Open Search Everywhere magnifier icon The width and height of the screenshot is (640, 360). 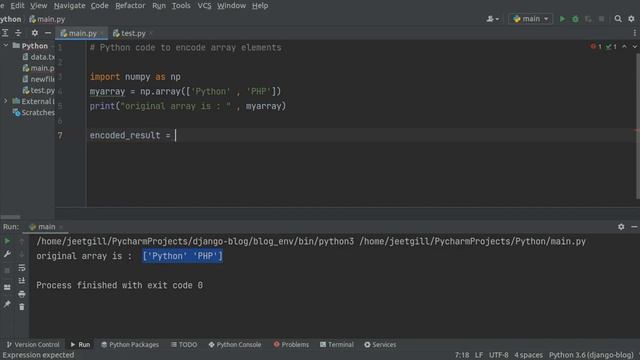pyautogui.click(x=618, y=19)
